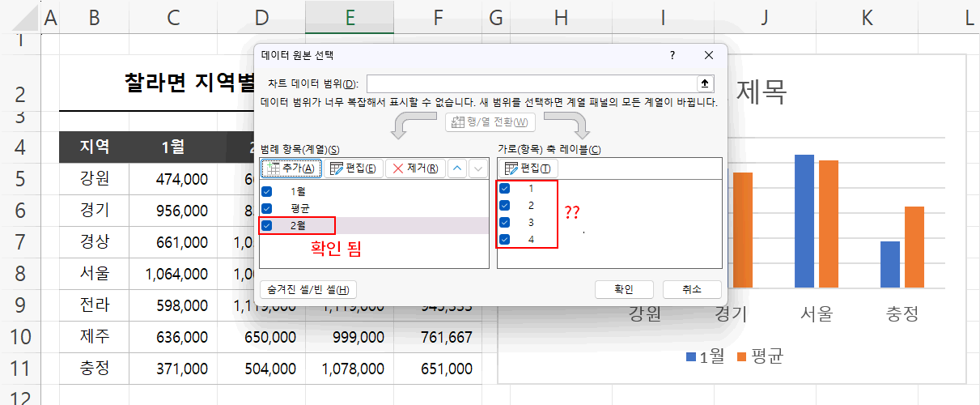Click the 경기 axis label in chart

point(731,314)
